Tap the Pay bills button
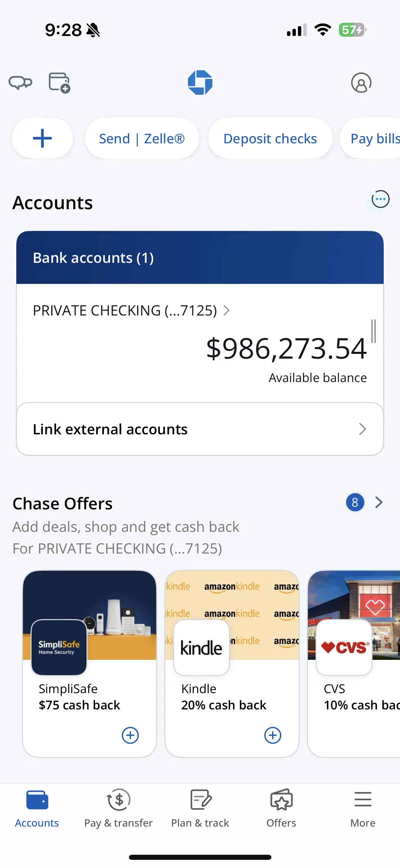400x868 pixels. tap(373, 138)
